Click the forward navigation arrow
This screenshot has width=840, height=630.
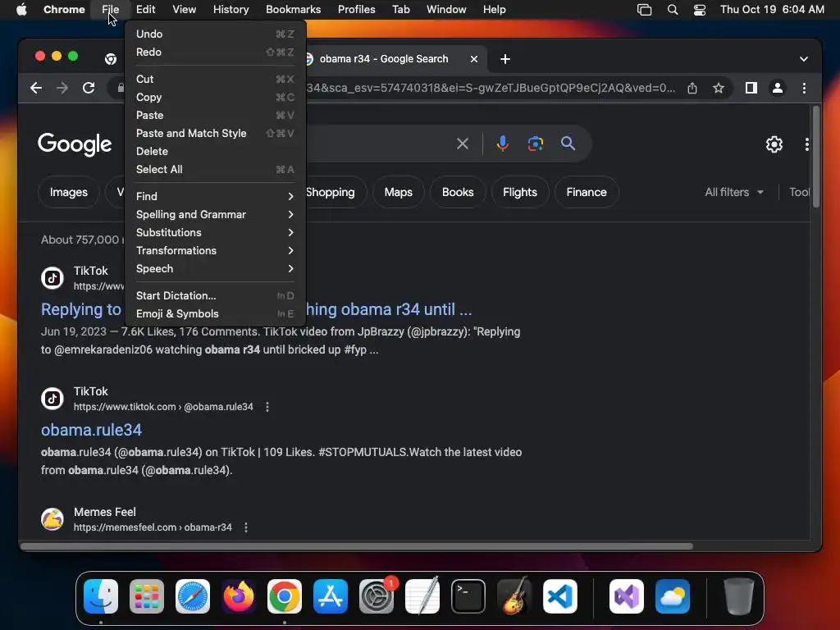click(62, 88)
